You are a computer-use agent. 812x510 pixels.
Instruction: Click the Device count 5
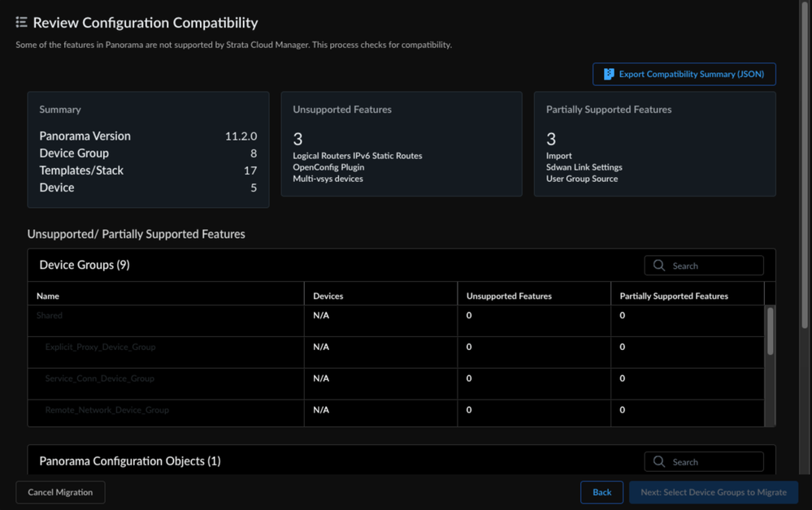pos(254,188)
